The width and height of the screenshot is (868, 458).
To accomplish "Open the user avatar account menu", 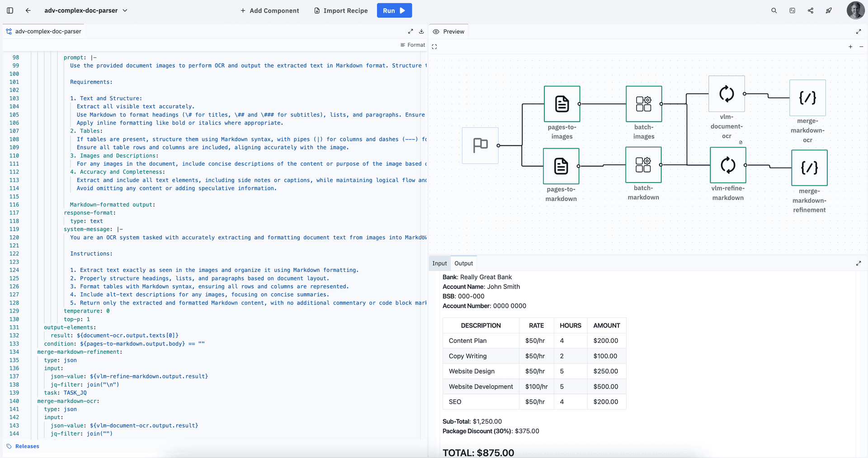I will tap(855, 10).
